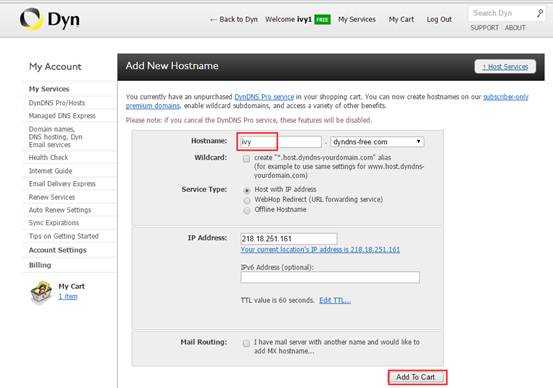The width and height of the screenshot is (553, 388).
Task: Check the Mail Routing checkbox
Action: point(246,343)
